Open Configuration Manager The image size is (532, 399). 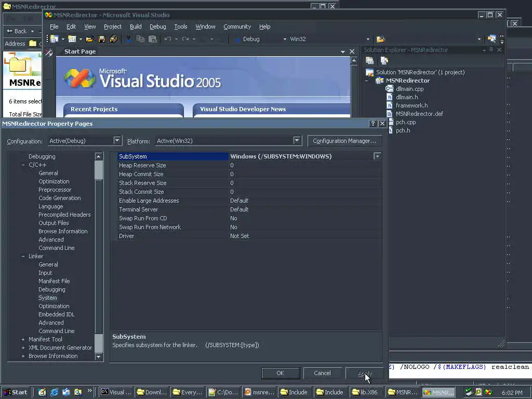pyautogui.click(x=344, y=141)
